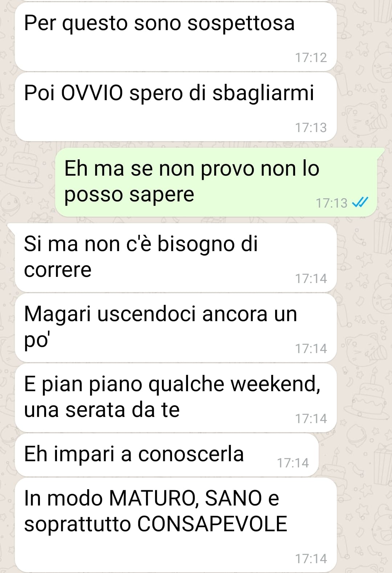Click the 17:14 timestamp under 'CONSAPEVOLE'
This screenshot has height=573, width=392.
point(311,558)
